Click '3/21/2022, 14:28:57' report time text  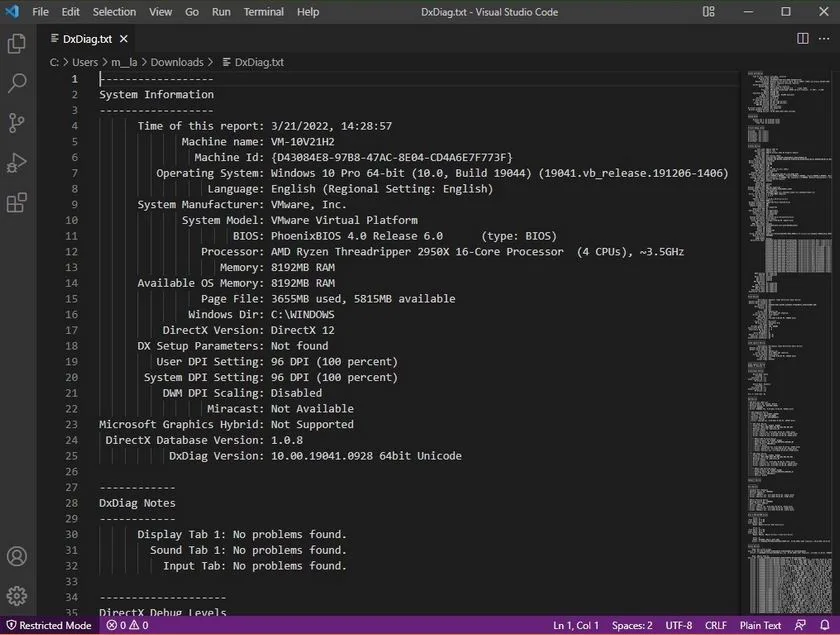(332, 126)
